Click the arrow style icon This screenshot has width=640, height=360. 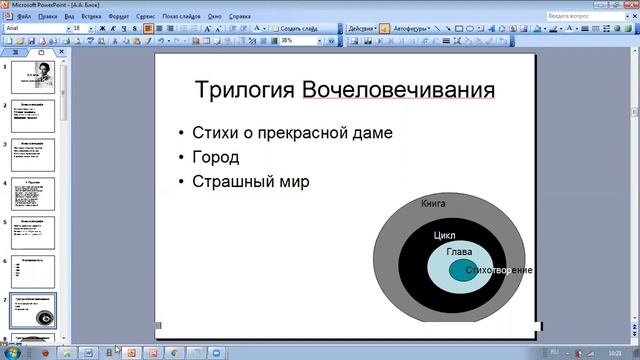(606, 29)
